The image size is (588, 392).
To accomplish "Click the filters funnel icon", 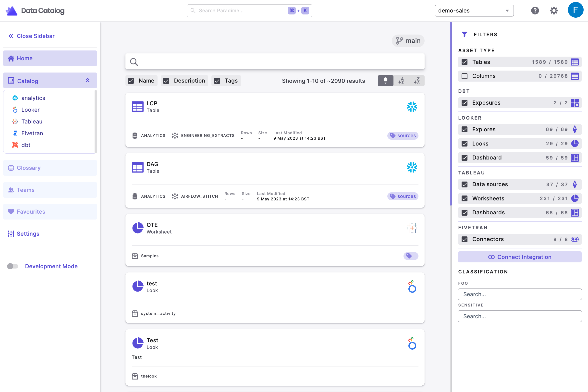I will coord(464,34).
